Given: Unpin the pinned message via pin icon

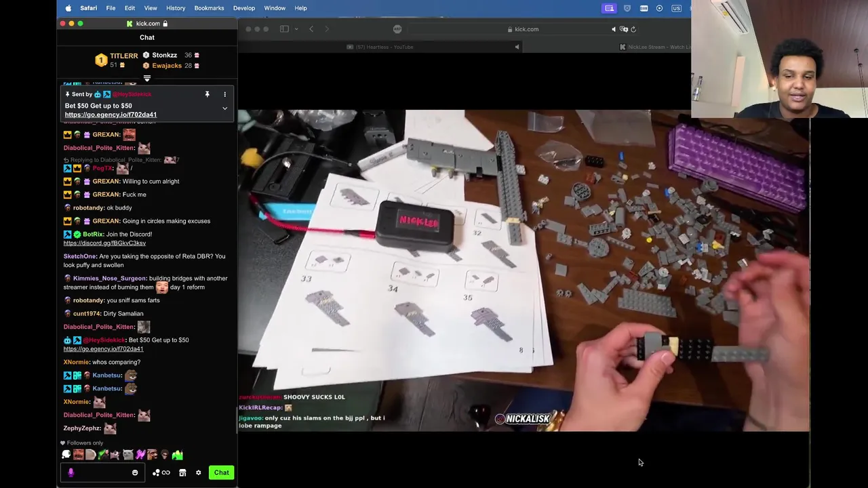Looking at the screenshot, I should 207,94.
